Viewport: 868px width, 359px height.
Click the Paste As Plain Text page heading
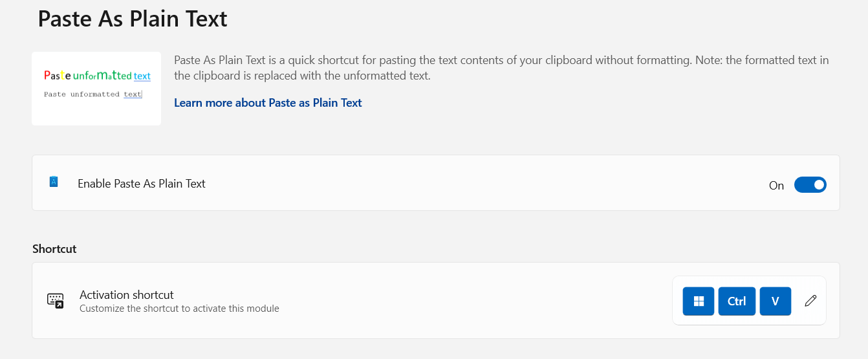[x=133, y=18]
